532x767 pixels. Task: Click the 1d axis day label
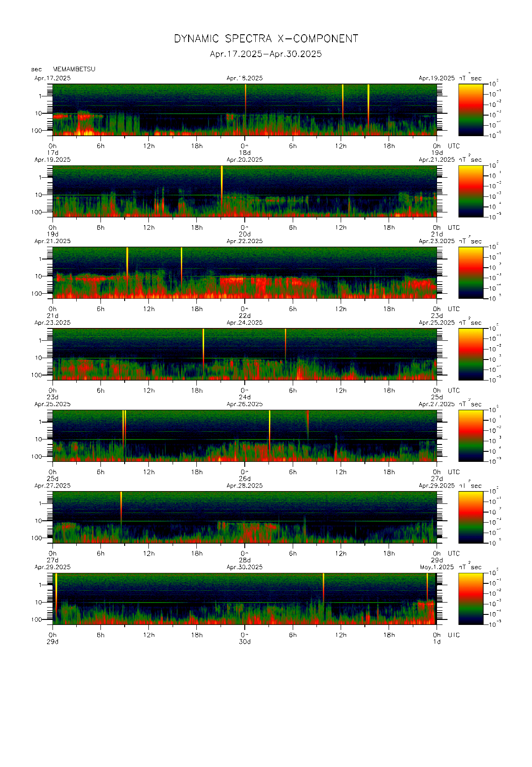pyautogui.click(x=437, y=641)
